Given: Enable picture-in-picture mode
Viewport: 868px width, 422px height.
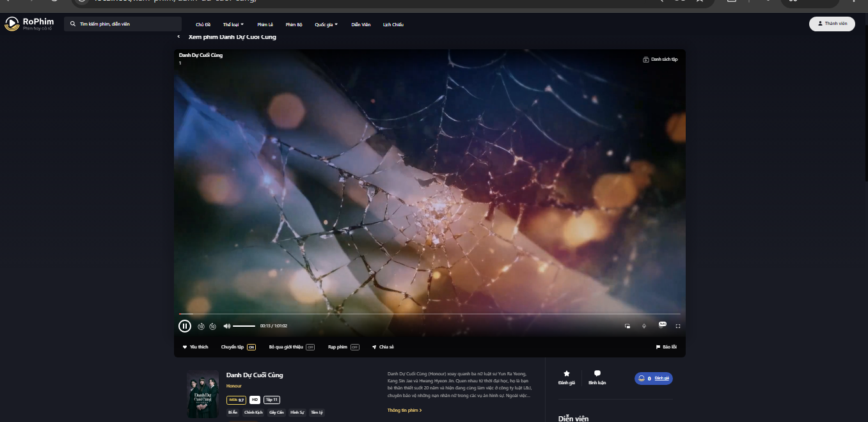Looking at the screenshot, I should click(x=627, y=326).
